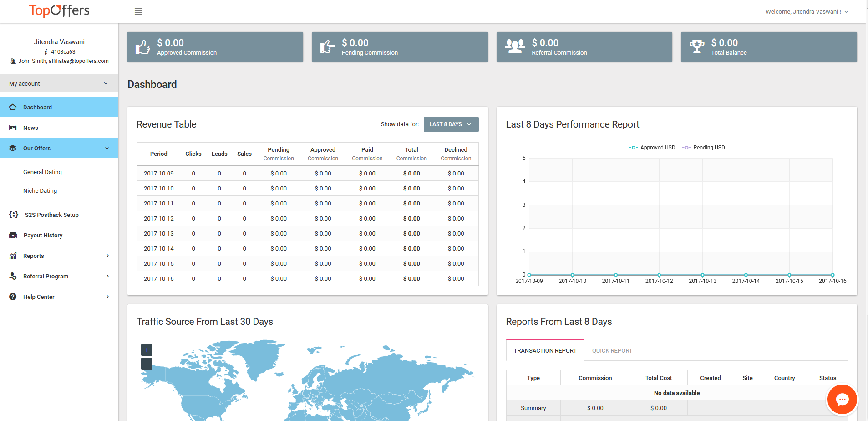Viewport: 868px width, 421px height.
Task: Open Our Offers via its layers icon
Action: point(13,148)
